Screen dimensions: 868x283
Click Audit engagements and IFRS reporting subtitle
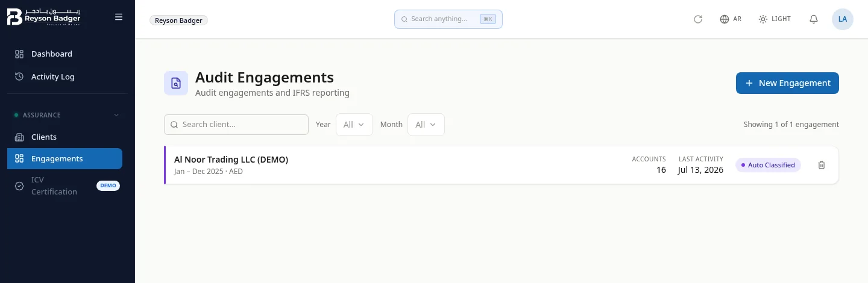click(x=272, y=93)
